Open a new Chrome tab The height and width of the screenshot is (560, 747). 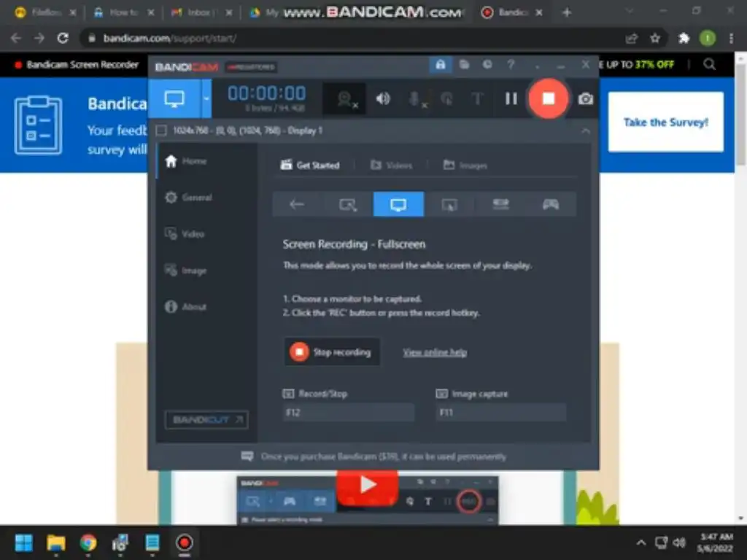click(x=567, y=12)
